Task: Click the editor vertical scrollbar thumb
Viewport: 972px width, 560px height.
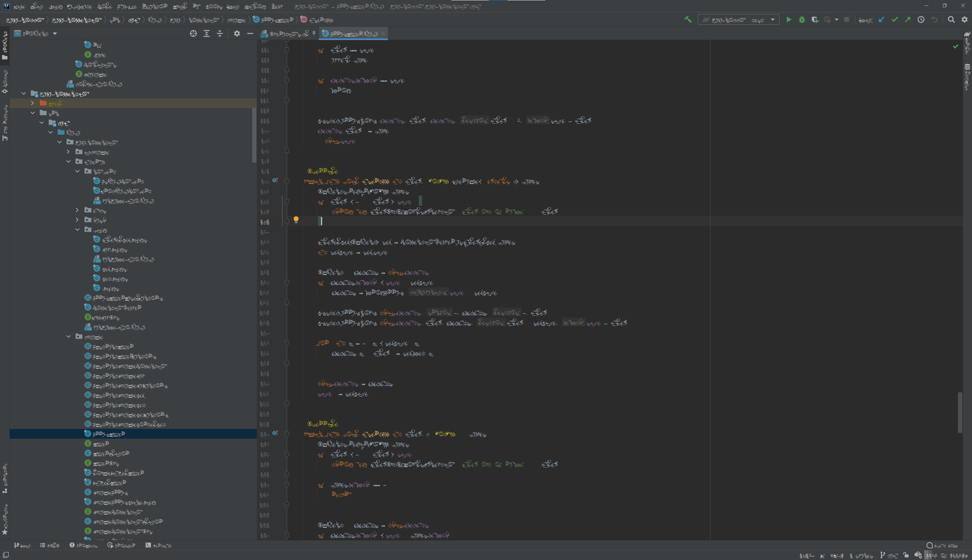Action: 960,413
